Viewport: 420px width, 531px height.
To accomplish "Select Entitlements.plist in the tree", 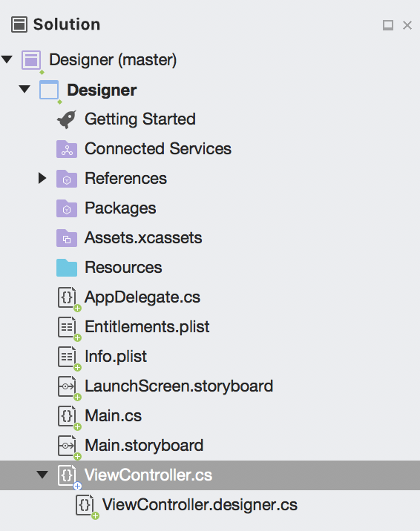I will point(147,327).
